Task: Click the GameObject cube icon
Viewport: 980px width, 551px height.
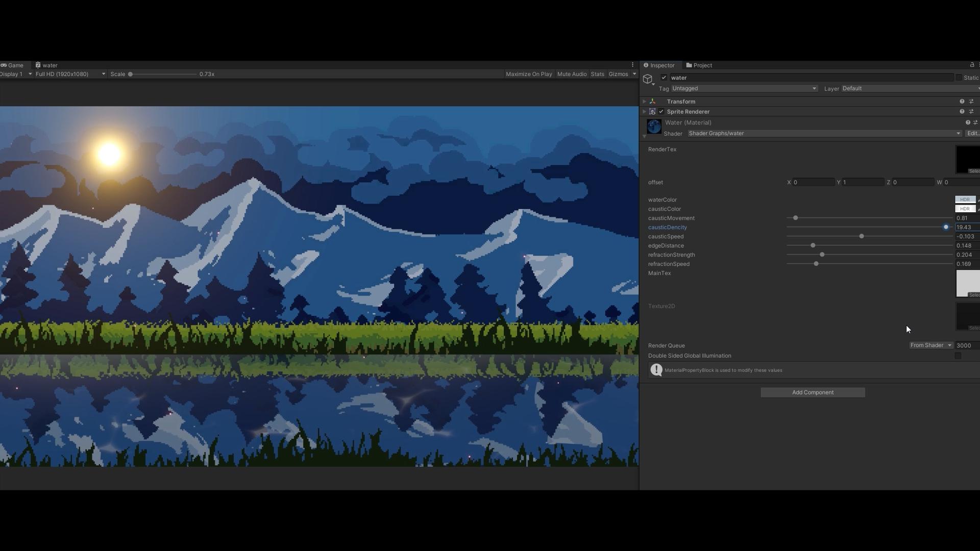Action: click(x=648, y=79)
